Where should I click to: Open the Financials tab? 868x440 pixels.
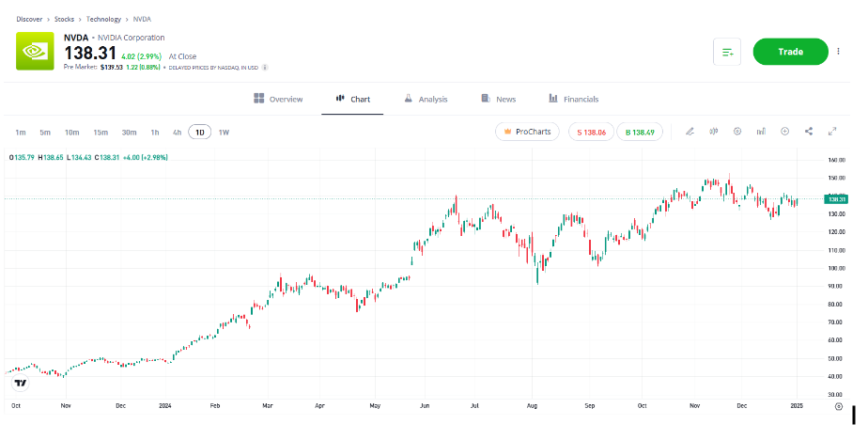(x=573, y=100)
